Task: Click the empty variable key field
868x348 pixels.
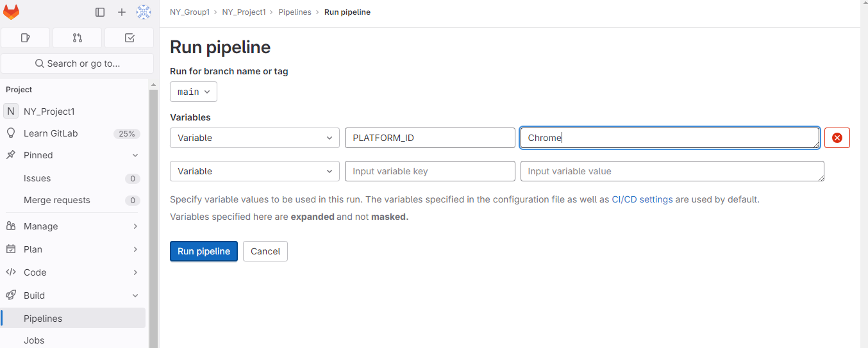Action: (x=430, y=171)
